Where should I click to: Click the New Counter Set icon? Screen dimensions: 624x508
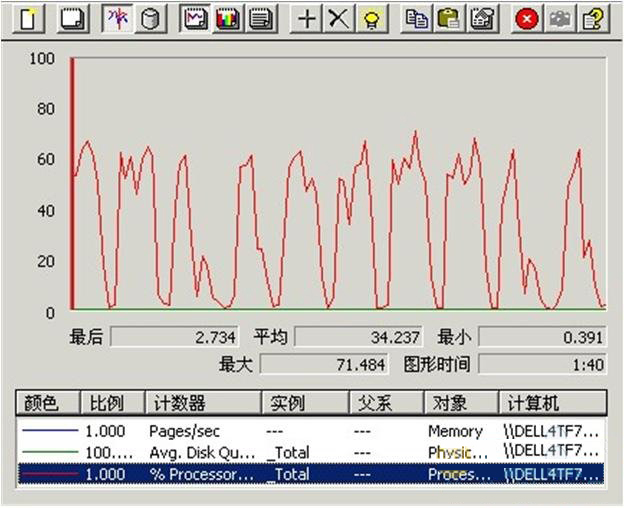coord(28,19)
